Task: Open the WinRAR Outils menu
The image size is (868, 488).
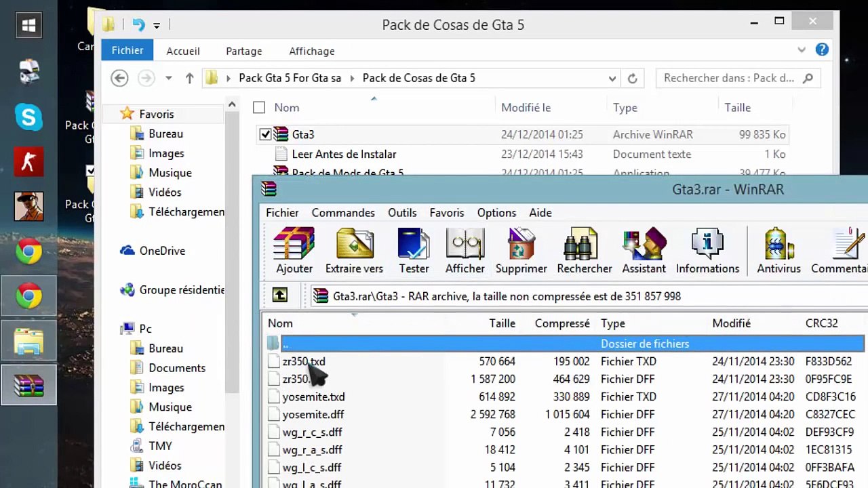Action: click(x=402, y=212)
